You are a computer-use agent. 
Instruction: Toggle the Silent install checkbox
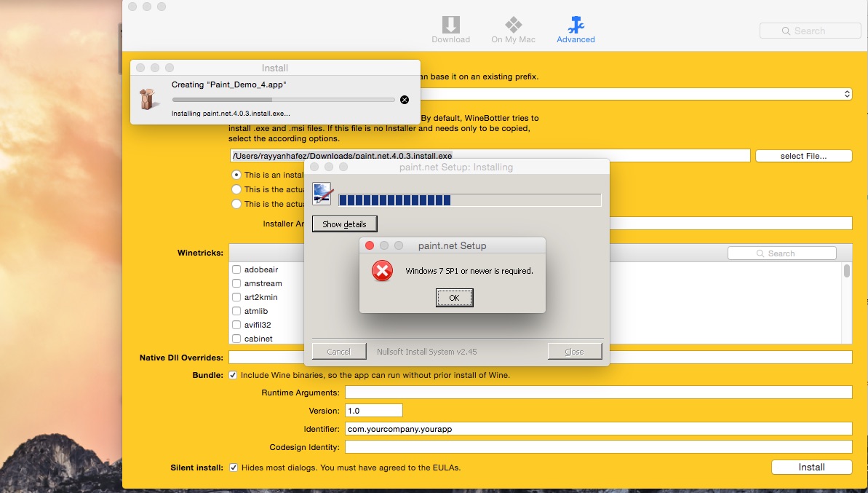tap(234, 468)
